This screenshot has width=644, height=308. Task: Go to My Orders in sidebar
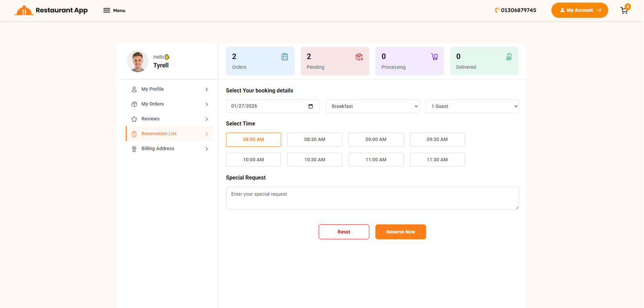pos(153,104)
